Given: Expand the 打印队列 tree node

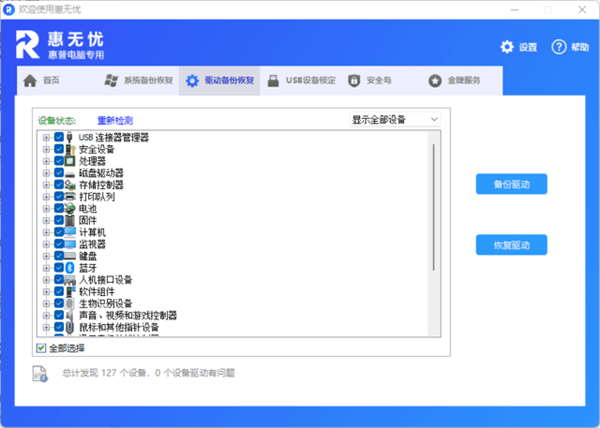Looking at the screenshot, I should (46, 196).
